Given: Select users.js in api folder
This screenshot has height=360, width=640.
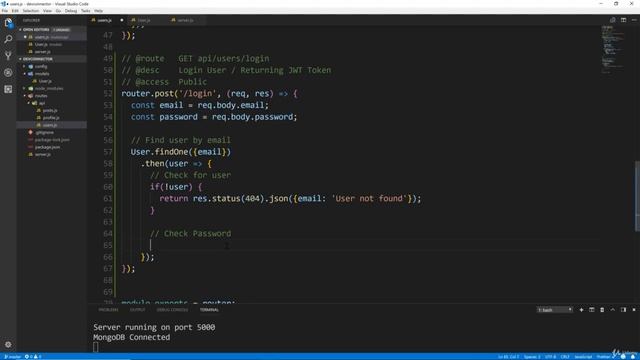Looking at the screenshot, I should 50,125.
